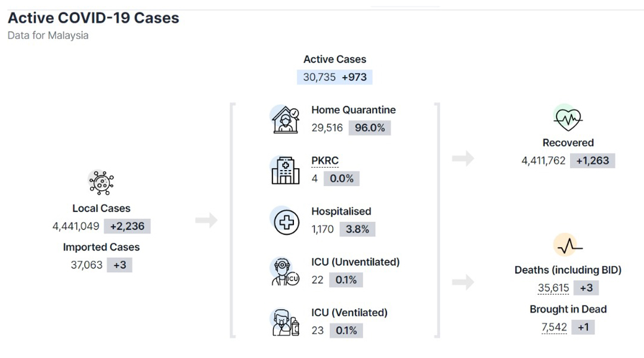The height and width of the screenshot is (358, 644).
Task: Click the arrow beside Local Cases
Action: (x=206, y=220)
